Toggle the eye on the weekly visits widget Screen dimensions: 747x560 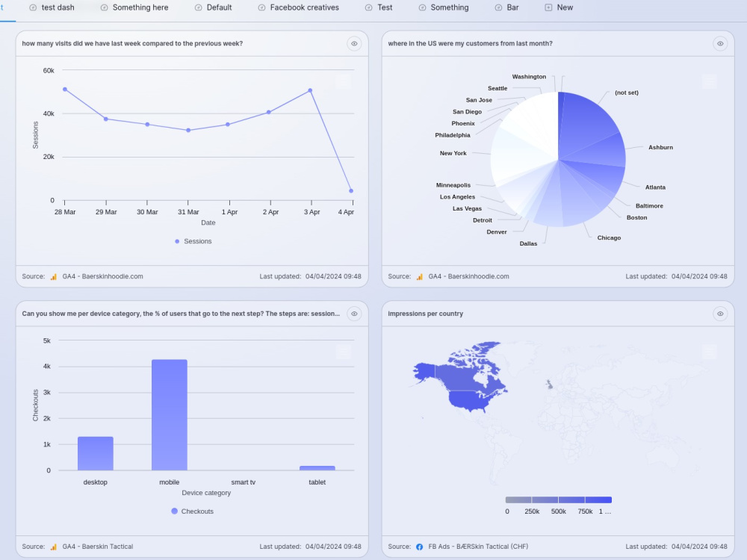(x=353, y=43)
